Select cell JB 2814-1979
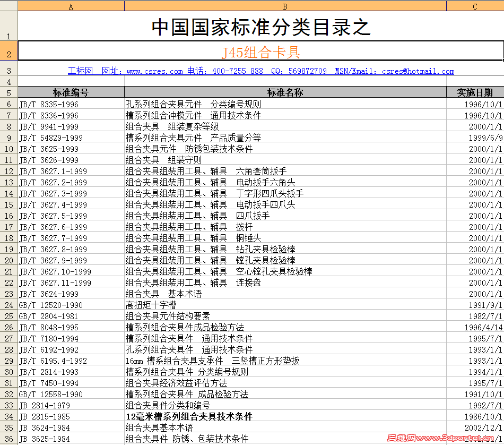 click(71, 405)
